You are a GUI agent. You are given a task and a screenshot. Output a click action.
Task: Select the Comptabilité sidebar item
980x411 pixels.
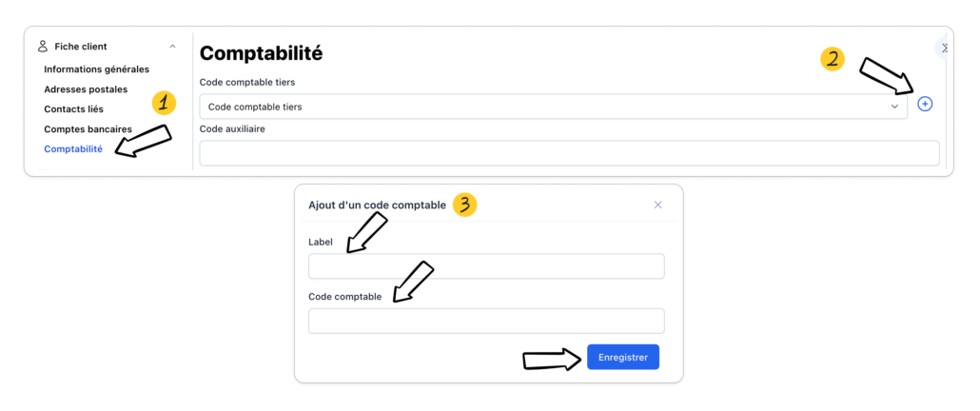pos(73,149)
